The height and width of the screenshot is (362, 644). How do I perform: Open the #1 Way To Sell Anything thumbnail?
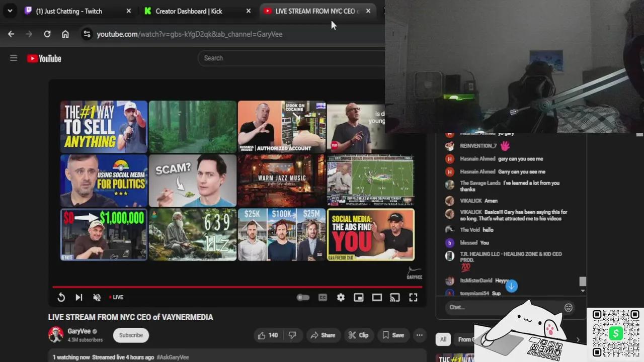(104, 127)
